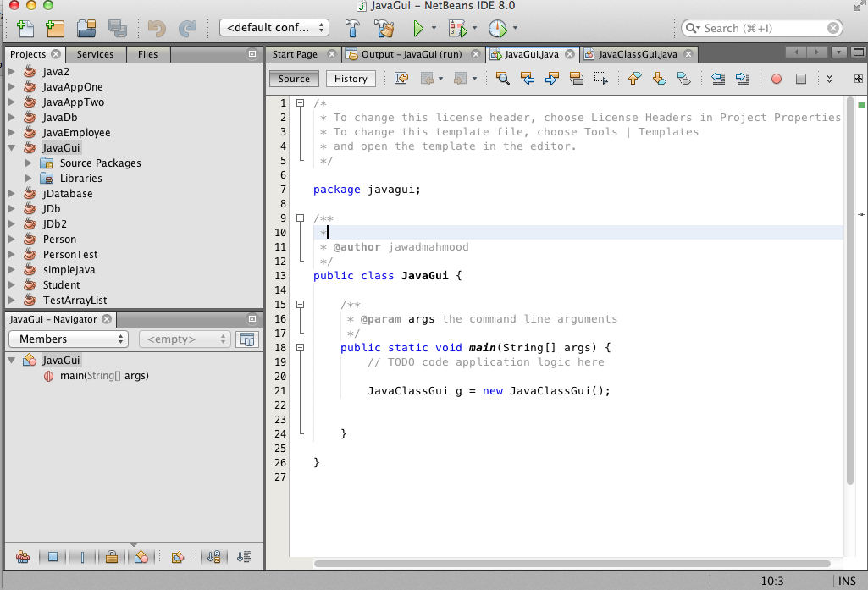868x590 pixels.
Task: Stop Macro Recording square icon
Action: (800, 80)
